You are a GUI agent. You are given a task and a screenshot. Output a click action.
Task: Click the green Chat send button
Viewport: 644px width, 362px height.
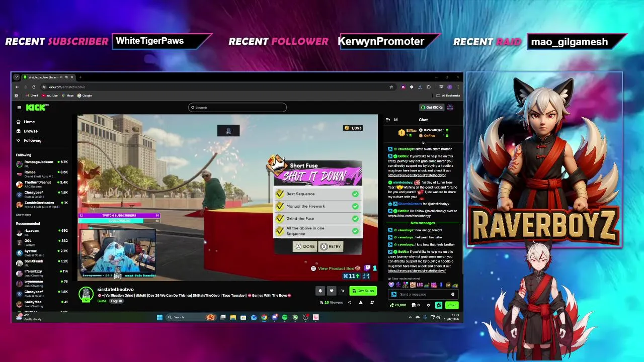pos(452,305)
